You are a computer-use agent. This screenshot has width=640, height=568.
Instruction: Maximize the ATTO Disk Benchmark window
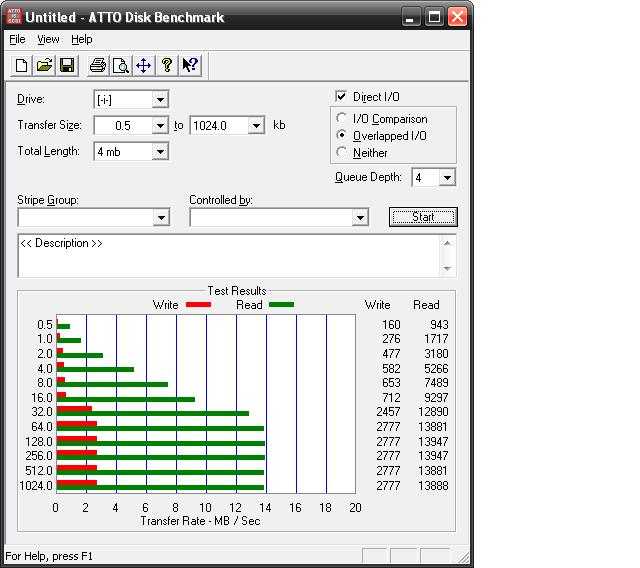coord(434,17)
